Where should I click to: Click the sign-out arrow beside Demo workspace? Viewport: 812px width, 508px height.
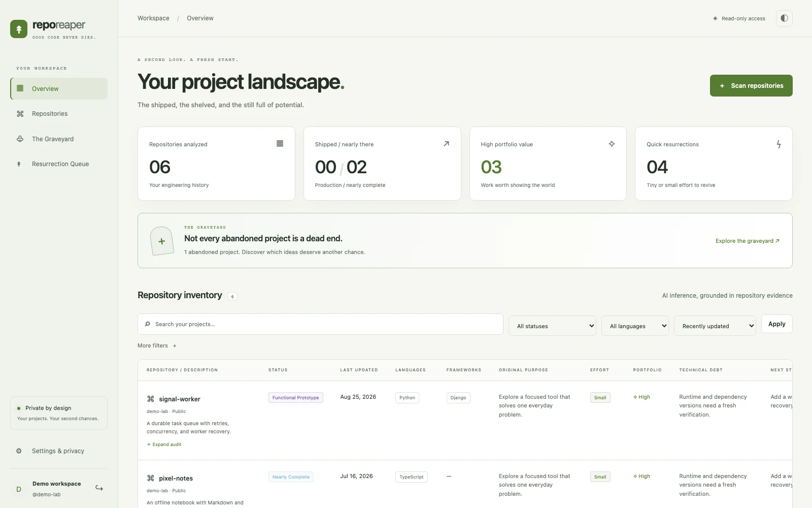[99, 488]
